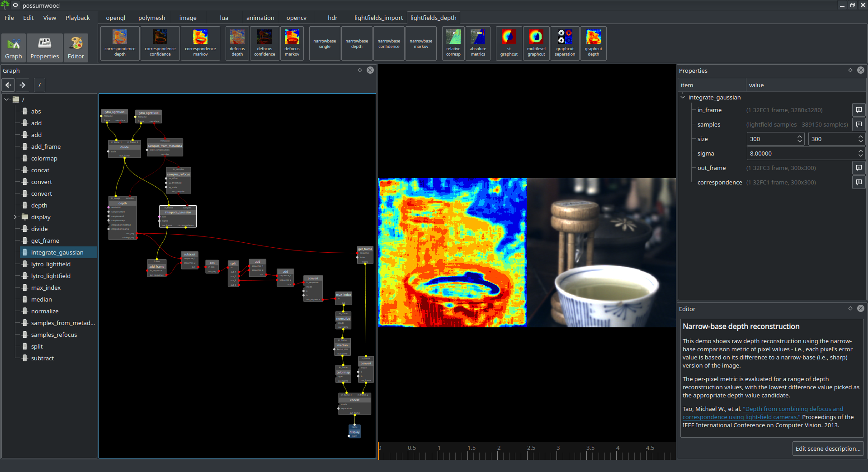Image resolution: width=868 pixels, height=472 pixels.
Task: Collapse the root tree folder
Action: pos(6,99)
